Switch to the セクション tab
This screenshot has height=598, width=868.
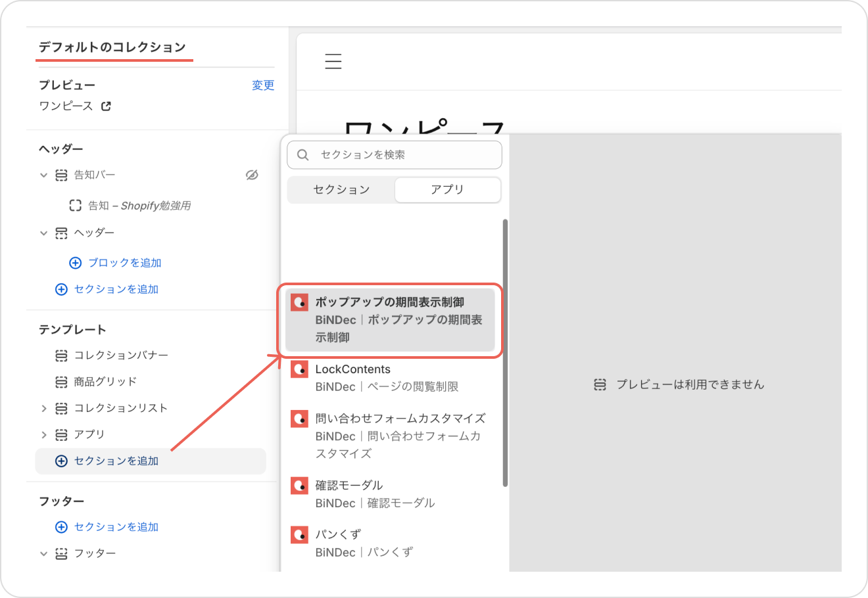tap(341, 190)
